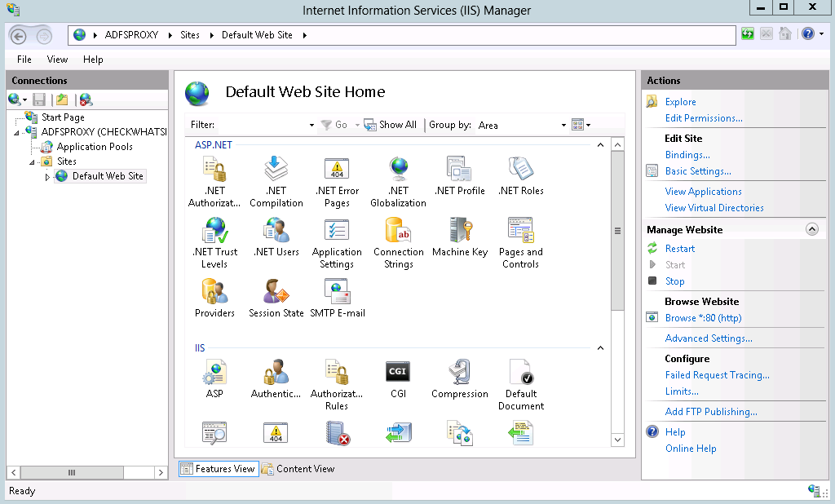Screen dimensions: 835x504
Task: Collapse the ADFSPROXY server tree node
Action: pyautogui.click(x=16, y=133)
